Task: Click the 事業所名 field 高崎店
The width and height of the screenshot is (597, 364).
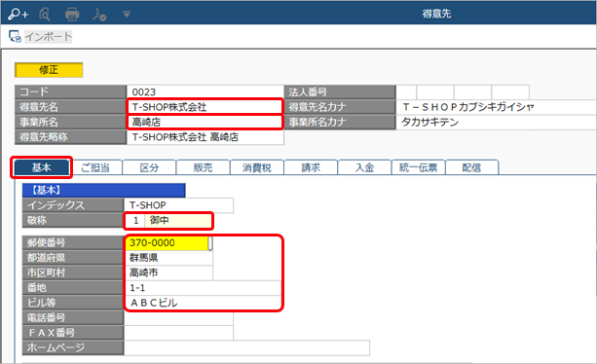Action: (x=205, y=122)
